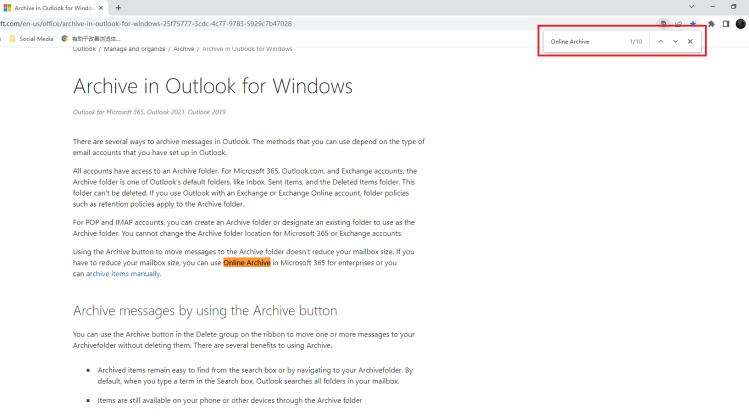Image resolution: width=749 pixels, height=418 pixels.
Task: Click the share page icon in address bar
Action: [679, 23]
